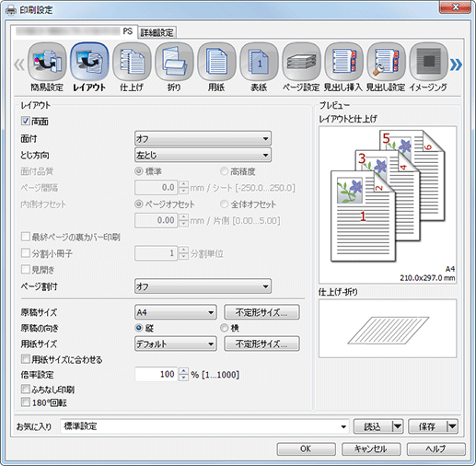Viewport: 476px width, 466px height.
Task: Select ページオフセット radio button
Action: pos(139,204)
